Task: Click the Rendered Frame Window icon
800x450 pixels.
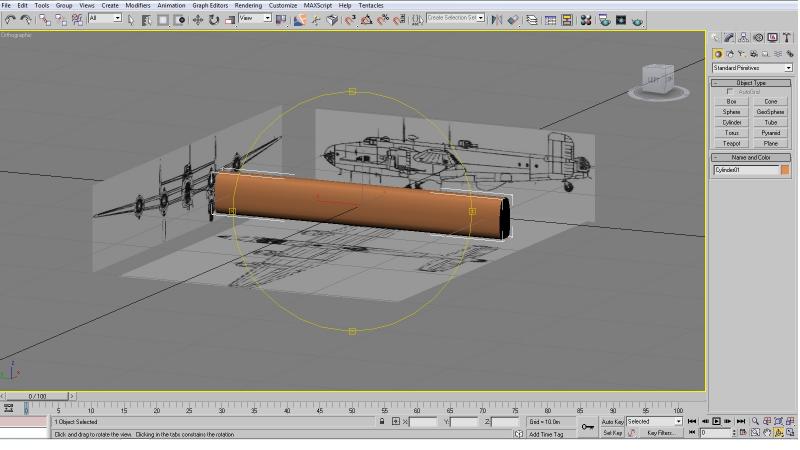Action: pyautogui.click(x=621, y=20)
